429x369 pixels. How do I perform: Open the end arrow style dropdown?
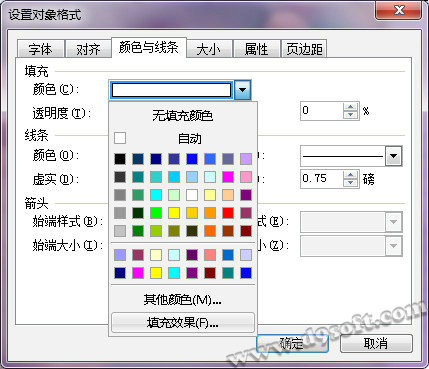[x=393, y=222]
